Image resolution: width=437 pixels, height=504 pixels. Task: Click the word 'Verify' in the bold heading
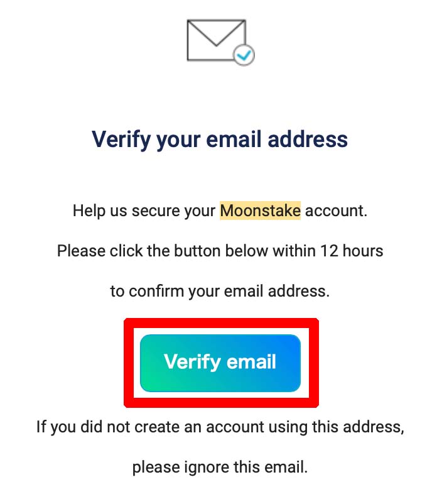(121, 140)
